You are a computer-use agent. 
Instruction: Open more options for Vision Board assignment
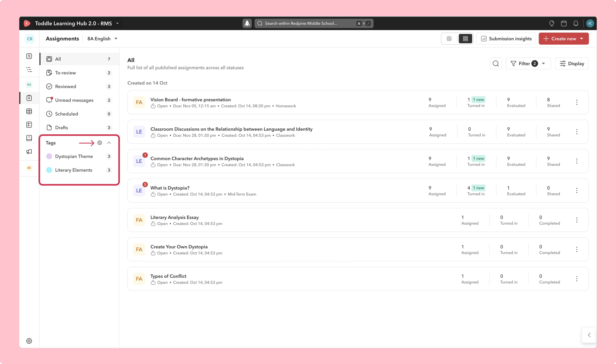coord(577,102)
